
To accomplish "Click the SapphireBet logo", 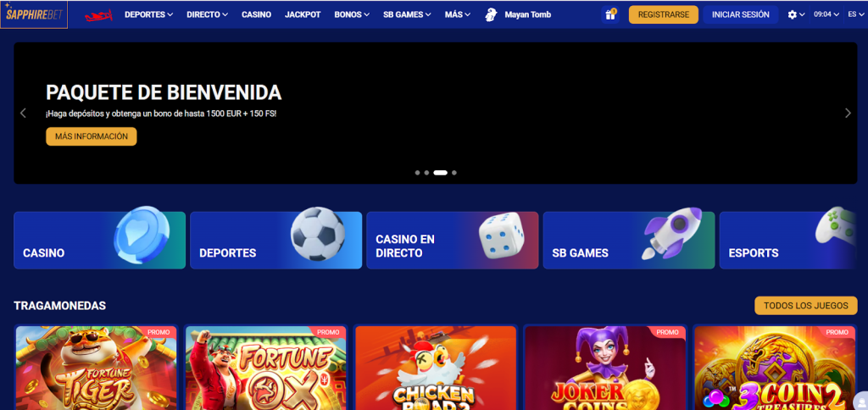I will (34, 14).
